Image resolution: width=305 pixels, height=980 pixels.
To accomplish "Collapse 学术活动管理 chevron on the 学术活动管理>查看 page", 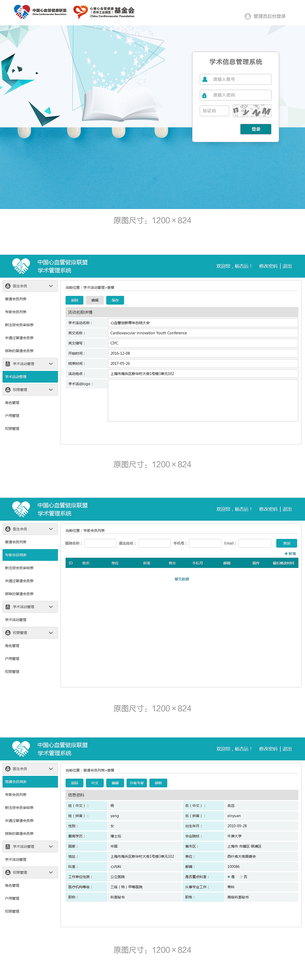I will (x=51, y=364).
